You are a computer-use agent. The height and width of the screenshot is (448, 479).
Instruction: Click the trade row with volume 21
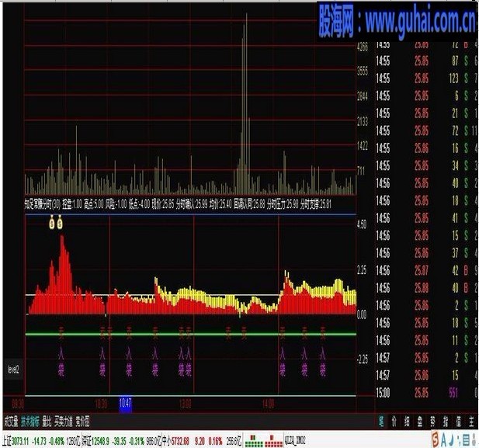click(427, 113)
